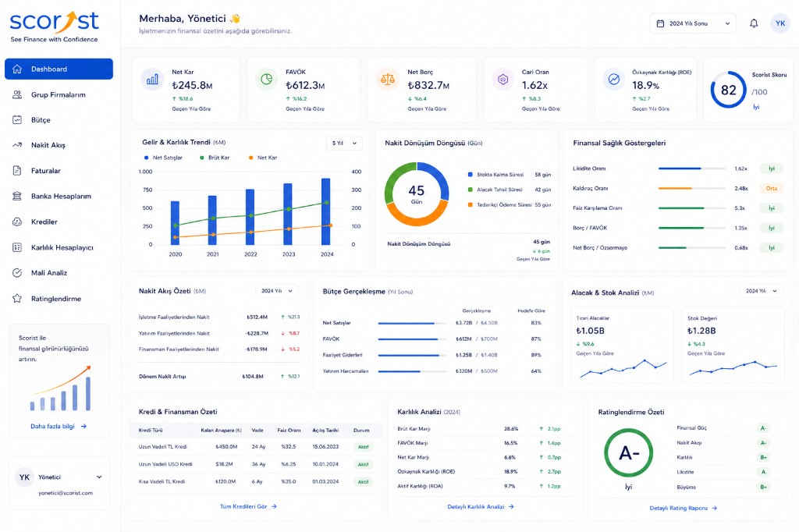Click the Detaylı Karlılık Analizi link

coord(481,506)
